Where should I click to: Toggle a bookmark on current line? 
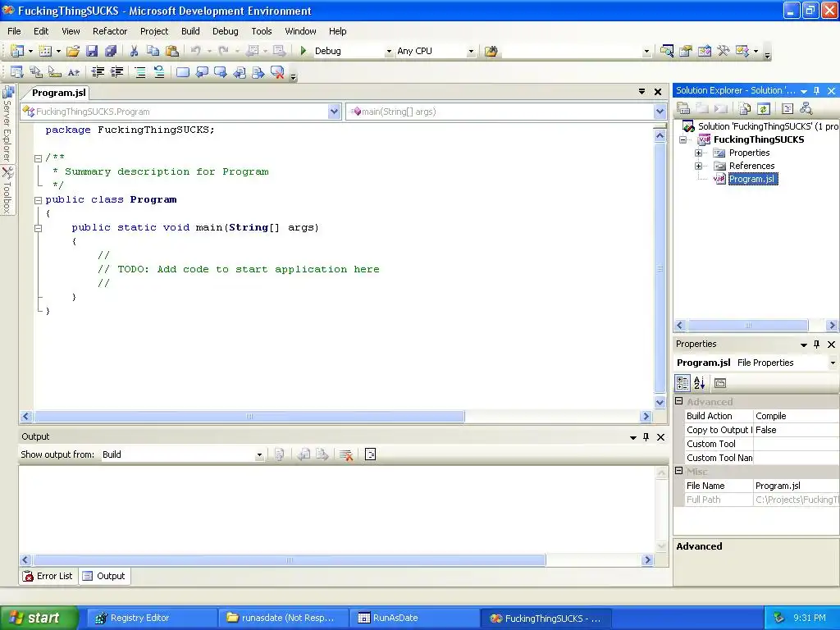pyautogui.click(x=183, y=72)
